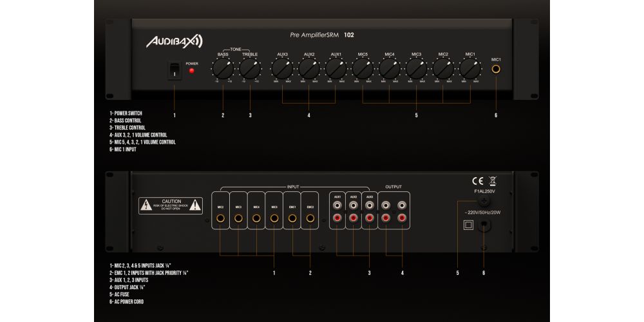Turn the TREBLE tone knob
Image resolution: width=644 pixels, height=322 pixels.
250,69
